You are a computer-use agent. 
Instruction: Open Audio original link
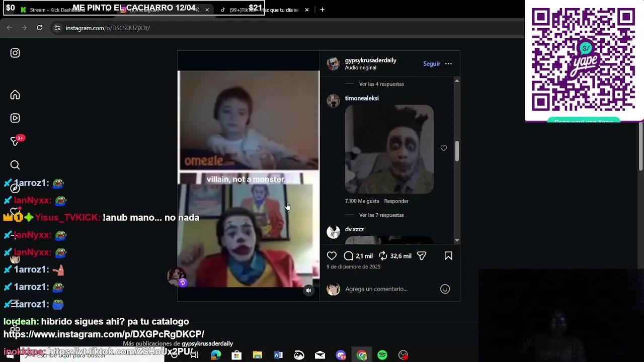click(360, 68)
